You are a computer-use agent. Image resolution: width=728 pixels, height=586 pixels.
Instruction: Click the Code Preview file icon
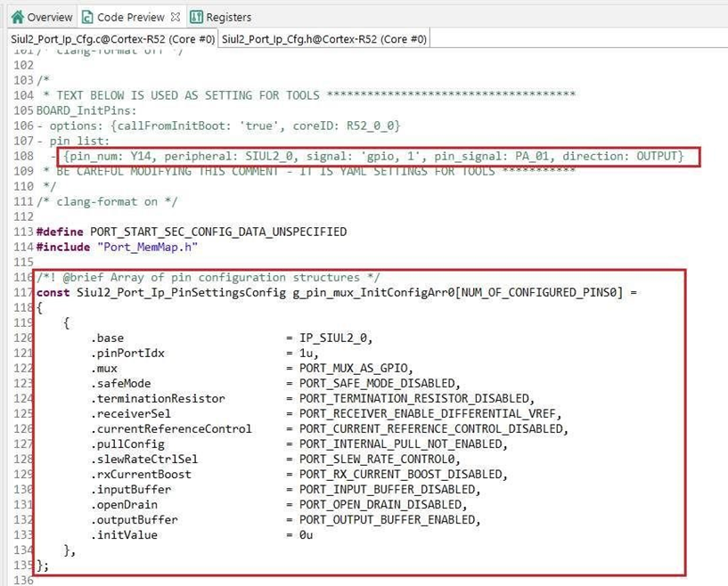click(x=86, y=17)
